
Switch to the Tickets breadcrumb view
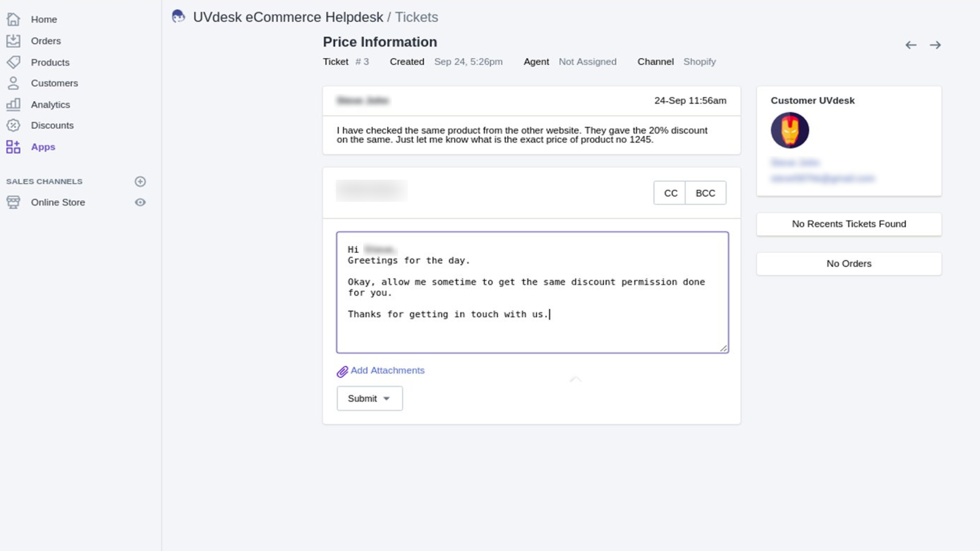[416, 17]
